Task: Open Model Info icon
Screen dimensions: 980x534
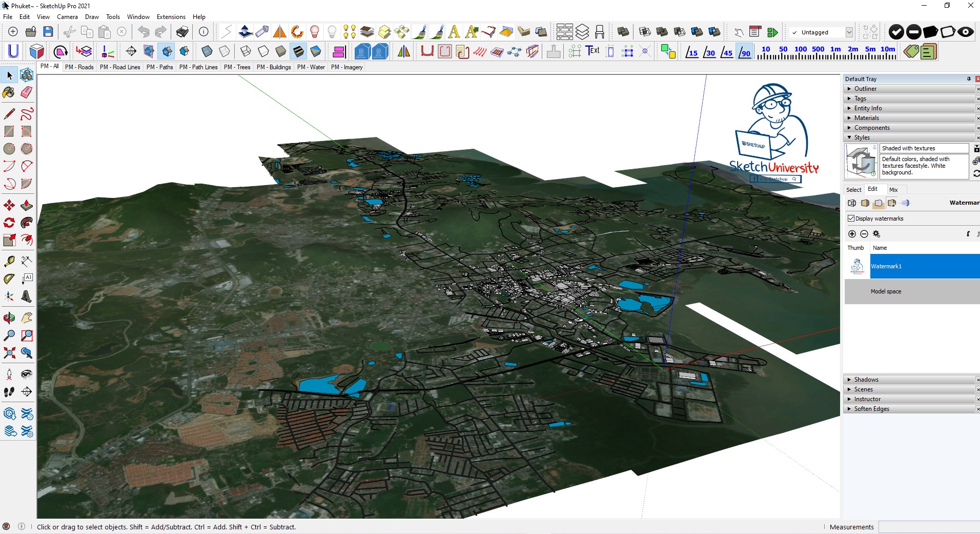Action: pyautogui.click(x=203, y=32)
